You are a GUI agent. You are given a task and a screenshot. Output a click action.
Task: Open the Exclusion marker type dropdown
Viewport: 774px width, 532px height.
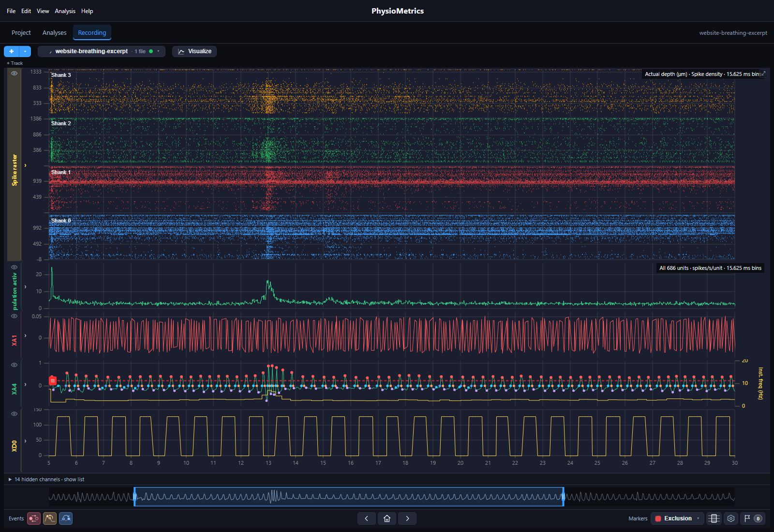pyautogui.click(x=677, y=518)
